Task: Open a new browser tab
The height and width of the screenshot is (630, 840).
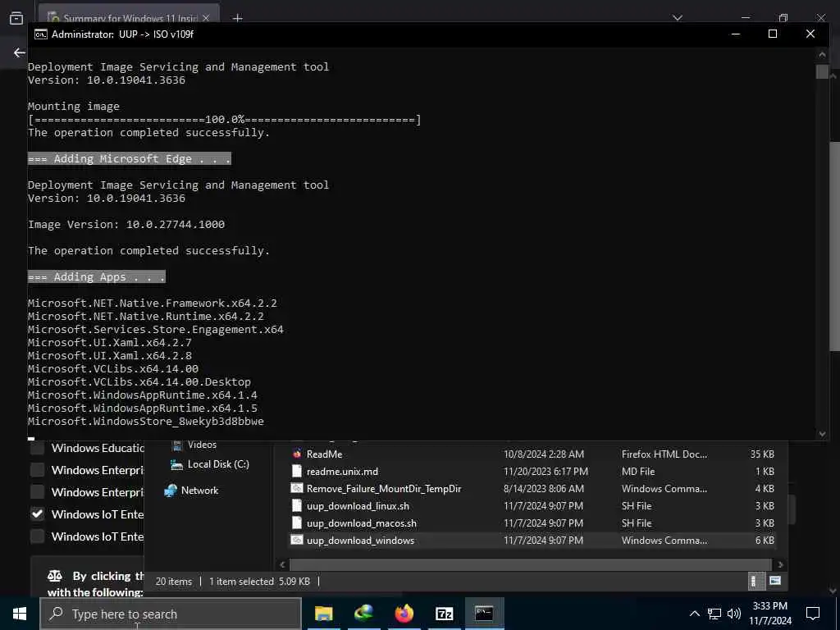Action: tap(238, 18)
